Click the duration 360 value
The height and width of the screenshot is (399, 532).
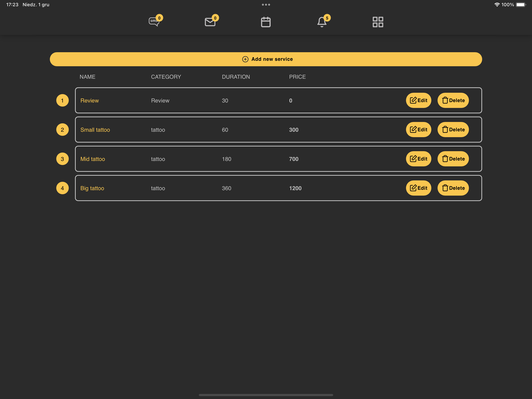pos(226,188)
